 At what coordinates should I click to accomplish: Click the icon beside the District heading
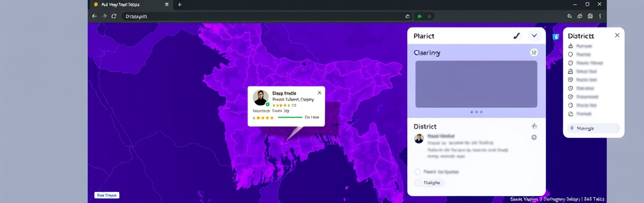(534, 126)
